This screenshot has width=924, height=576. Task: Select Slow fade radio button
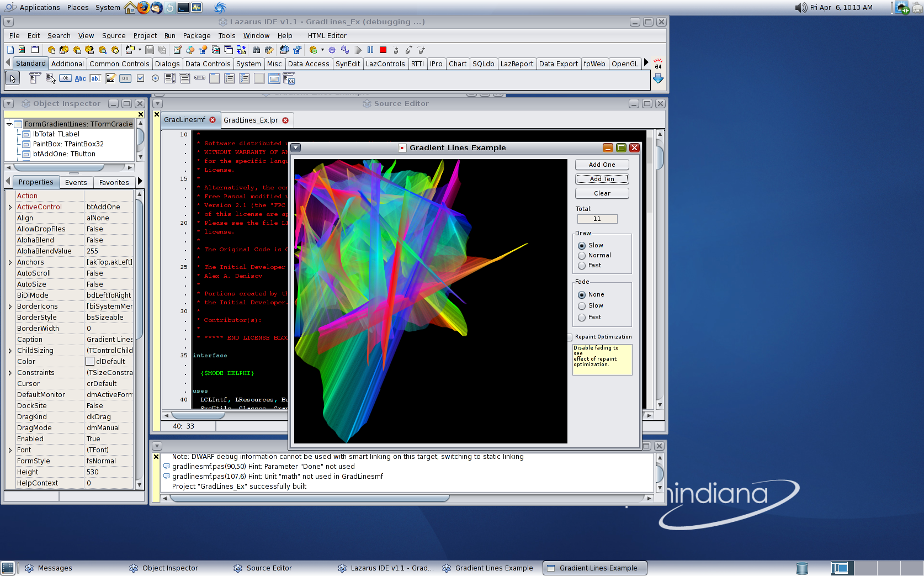pyautogui.click(x=582, y=306)
